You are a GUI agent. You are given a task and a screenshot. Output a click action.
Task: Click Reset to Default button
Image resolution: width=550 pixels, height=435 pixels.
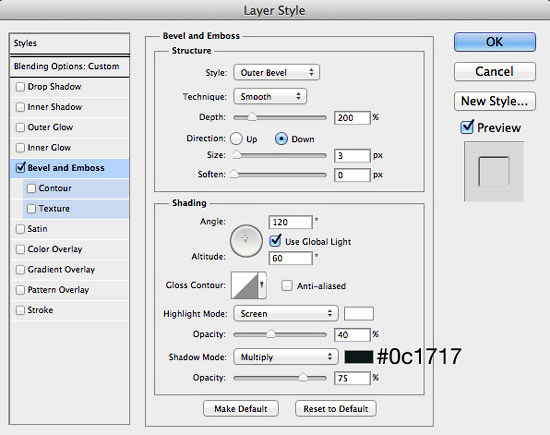coord(336,409)
